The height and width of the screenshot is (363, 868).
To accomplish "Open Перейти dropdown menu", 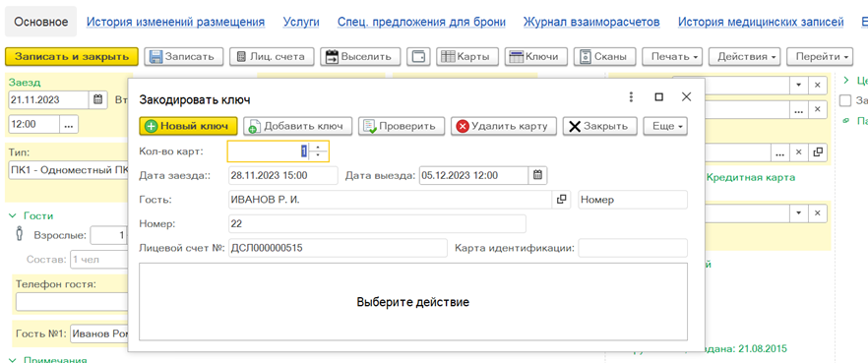I will click(x=821, y=56).
